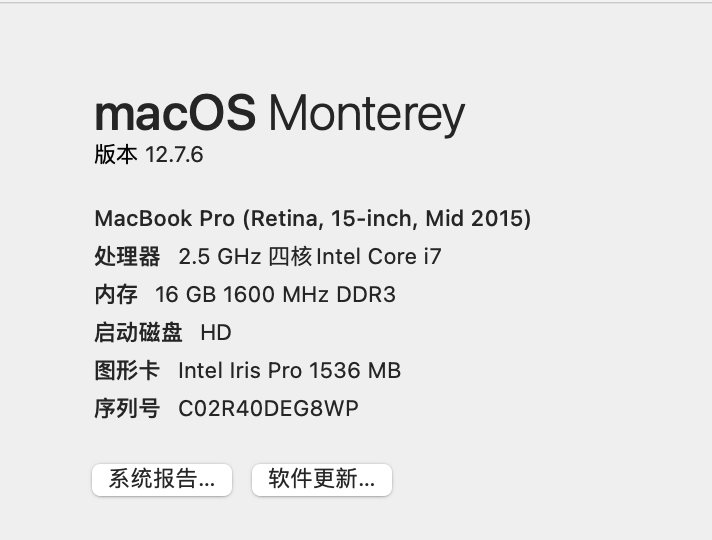Click the 图形卡 graphics label

127,371
